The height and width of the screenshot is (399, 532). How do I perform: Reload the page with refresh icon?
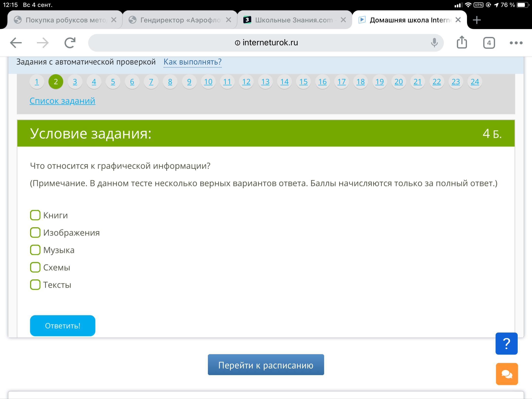[70, 43]
